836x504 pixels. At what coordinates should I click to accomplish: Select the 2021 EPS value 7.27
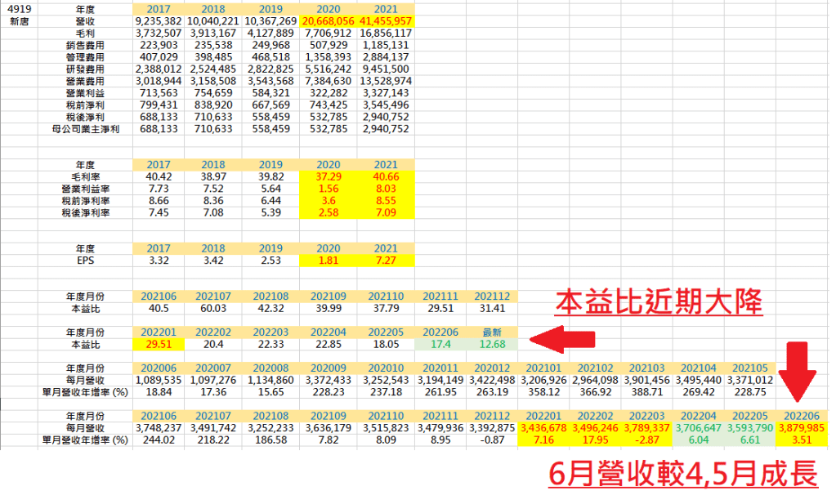point(385,261)
